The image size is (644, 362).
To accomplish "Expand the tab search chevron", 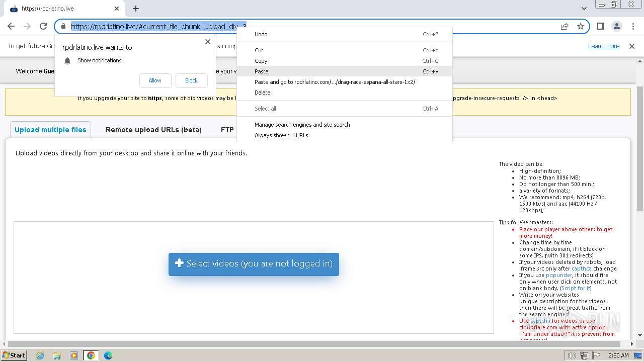I will [584, 9].
